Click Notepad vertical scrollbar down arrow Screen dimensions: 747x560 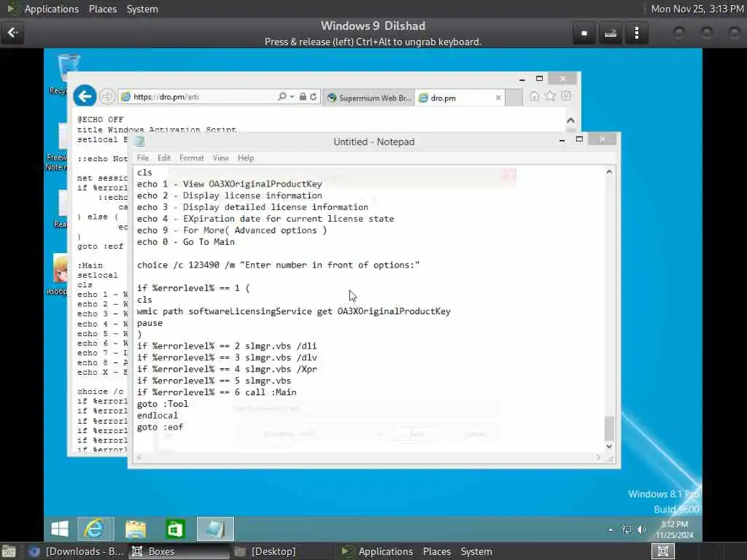pos(609,446)
